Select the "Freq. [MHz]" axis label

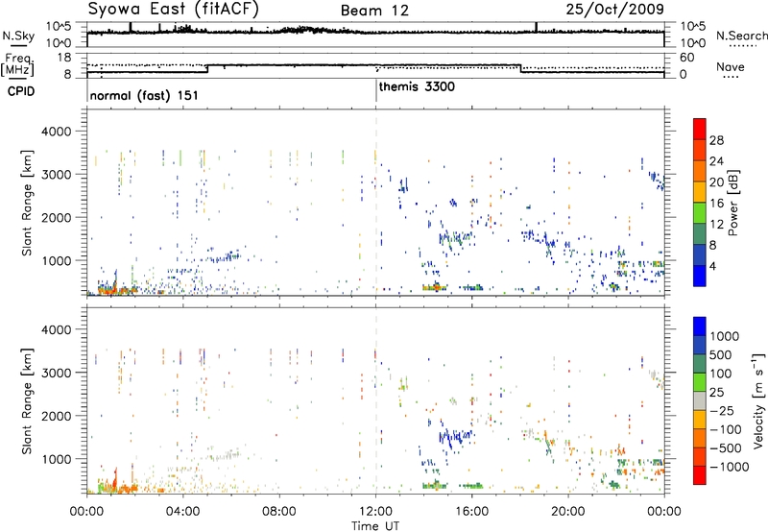[18, 64]
